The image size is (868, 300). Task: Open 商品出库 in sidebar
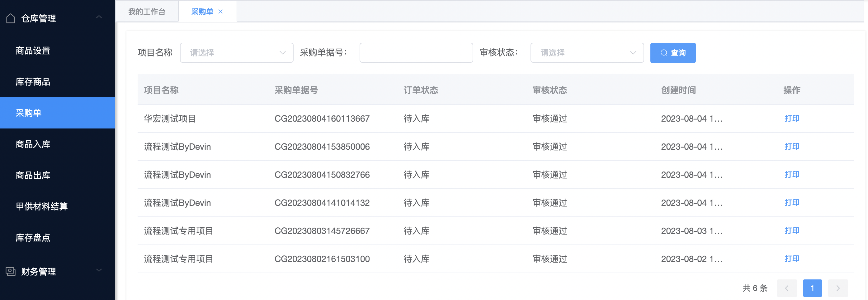click(58, 175)
